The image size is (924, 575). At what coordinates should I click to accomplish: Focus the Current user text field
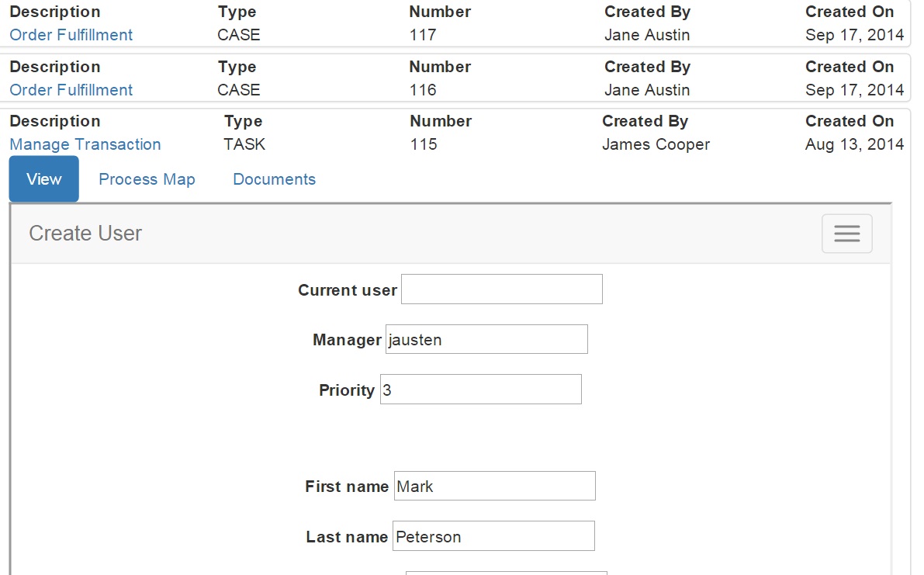pyautogui.click(x=501, y=289)
